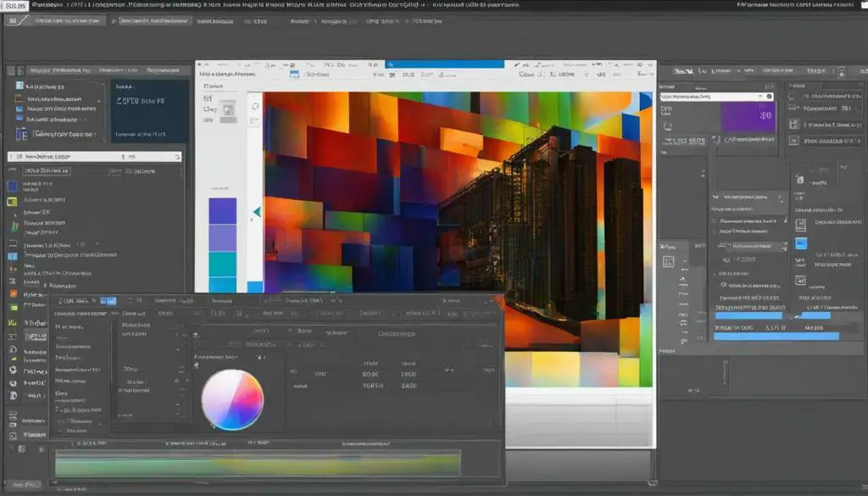Select the light violet swatch below the indigo one
The width and height of the screenshot is (868, 496).
click(x=223, y=238)
